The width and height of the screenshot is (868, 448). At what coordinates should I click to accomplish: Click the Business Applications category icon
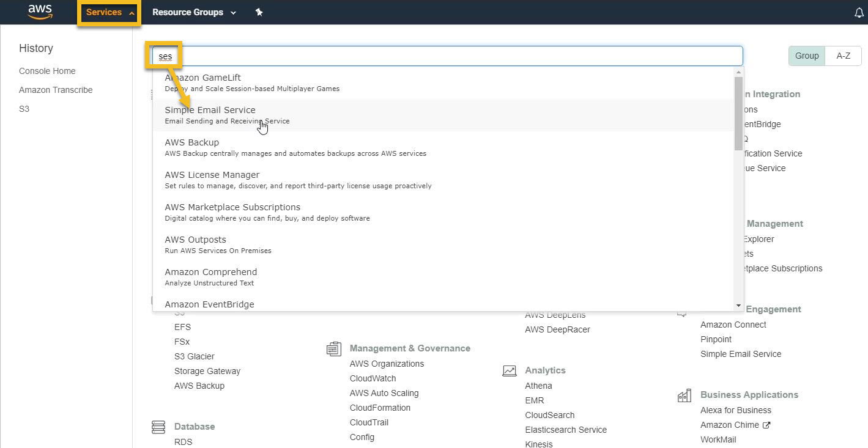[684, 395]
